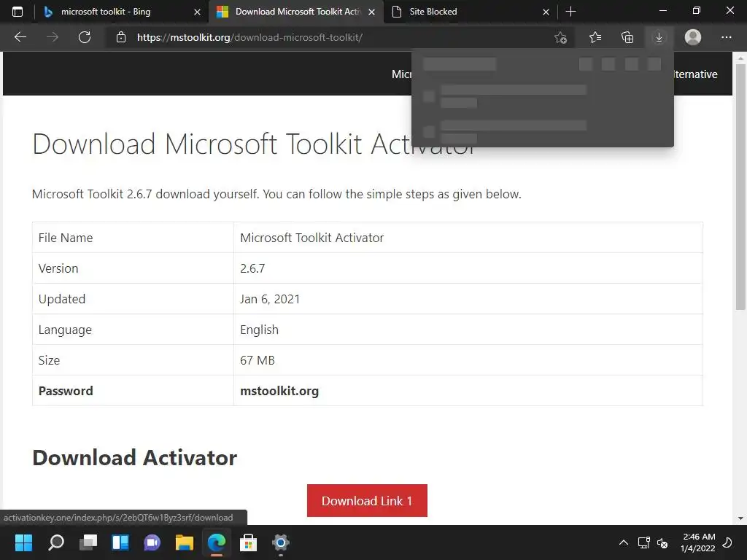Open the notifications moon icon
747x560 pixels.
(727, 542)
